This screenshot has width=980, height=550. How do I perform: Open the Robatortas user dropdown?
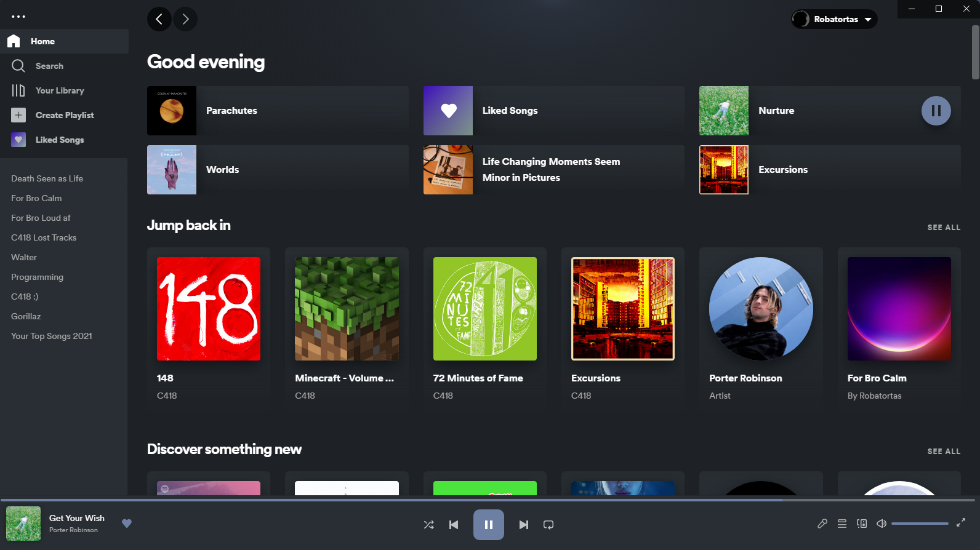point(834,19)
